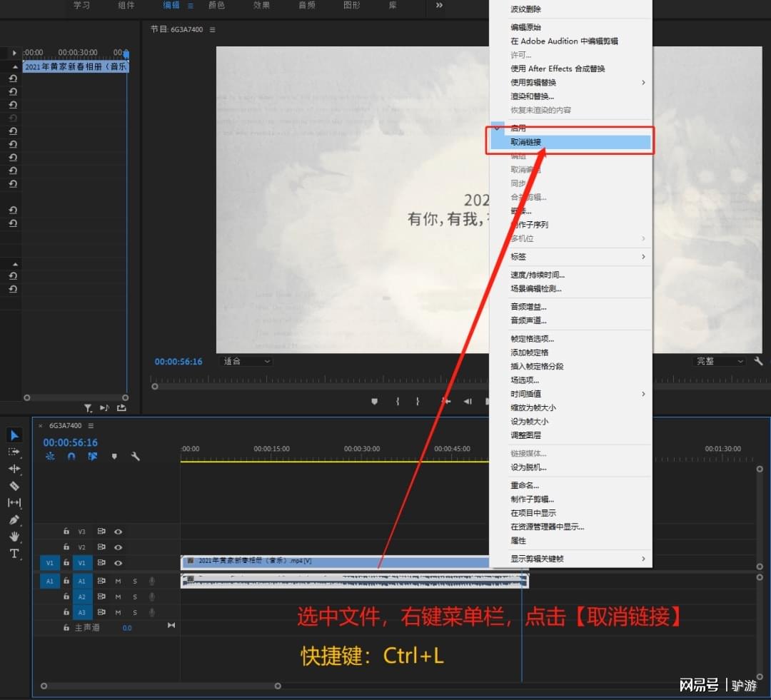771x700 pixels.
Task: Click the master track volume value 0.0
Action: [x=127, y=628]
